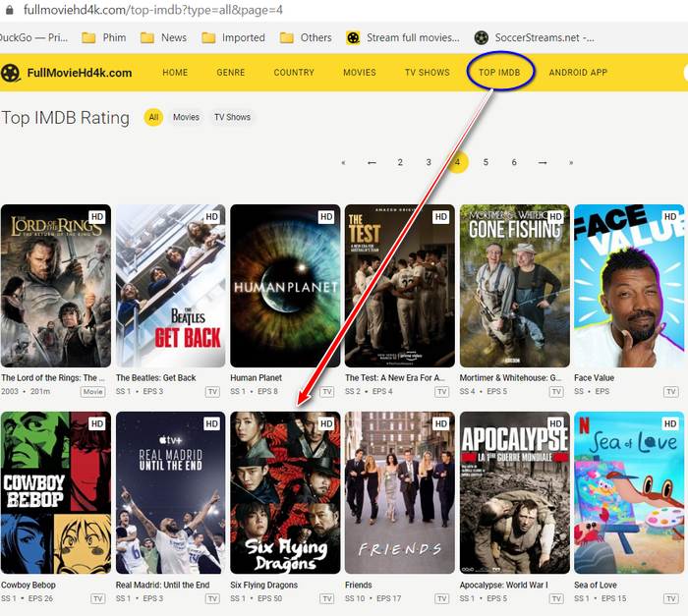
Task: Click the 'Cowboy Bebop' title text
Action: click(x=29, y=585)
